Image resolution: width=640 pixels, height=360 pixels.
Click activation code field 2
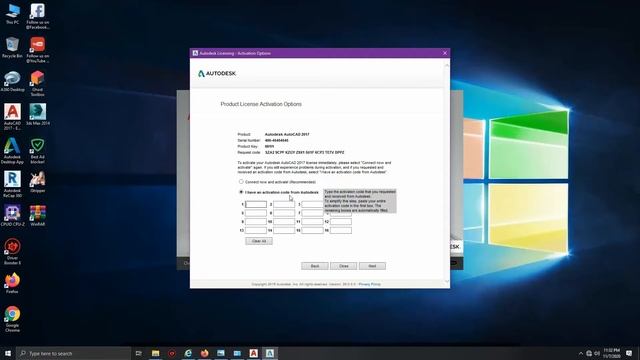pos(284,204)
